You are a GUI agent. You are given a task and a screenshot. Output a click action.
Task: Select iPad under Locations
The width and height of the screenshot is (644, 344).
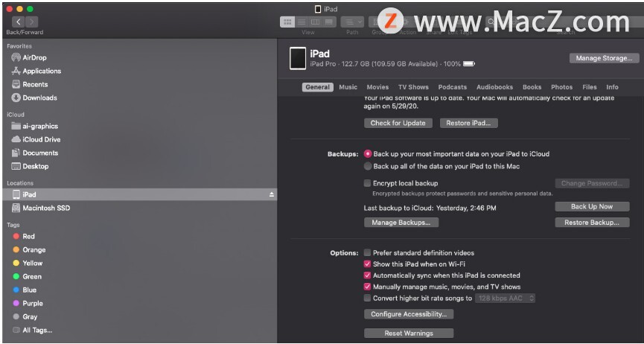coord(140,194)
